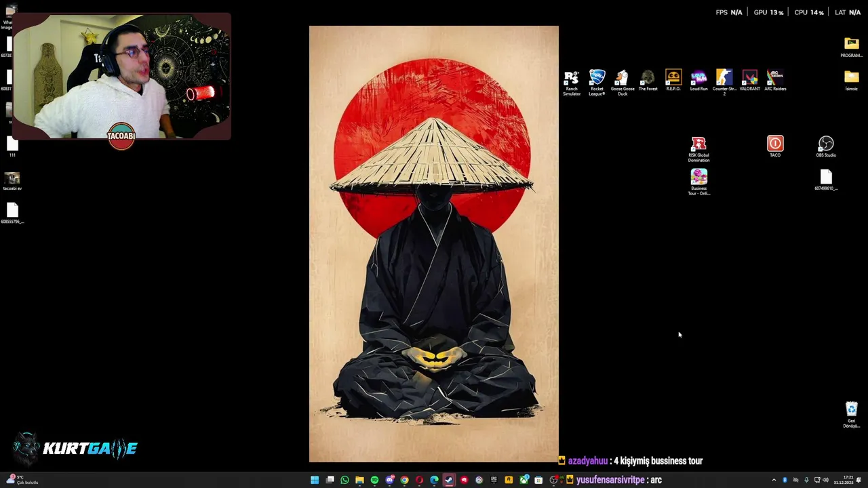Click the Business Tour Online shortcut
This screenshot has height=488, width=868.
(x=698, y=182)
